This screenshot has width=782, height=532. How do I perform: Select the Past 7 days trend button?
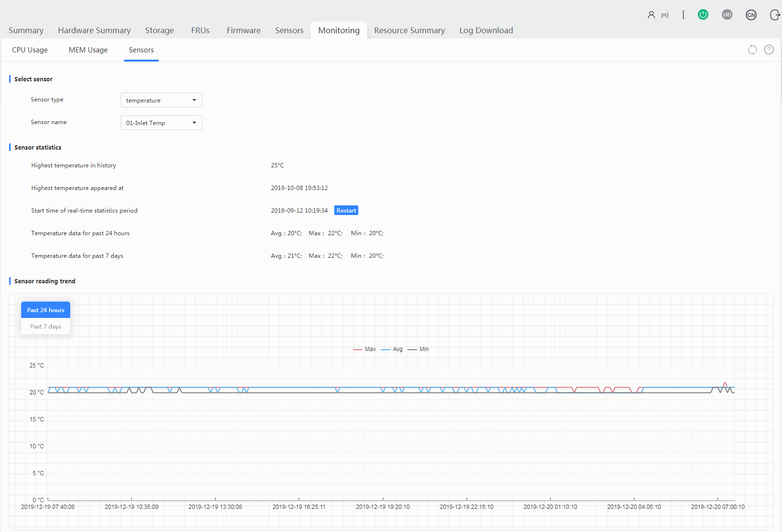pos(46,326)
